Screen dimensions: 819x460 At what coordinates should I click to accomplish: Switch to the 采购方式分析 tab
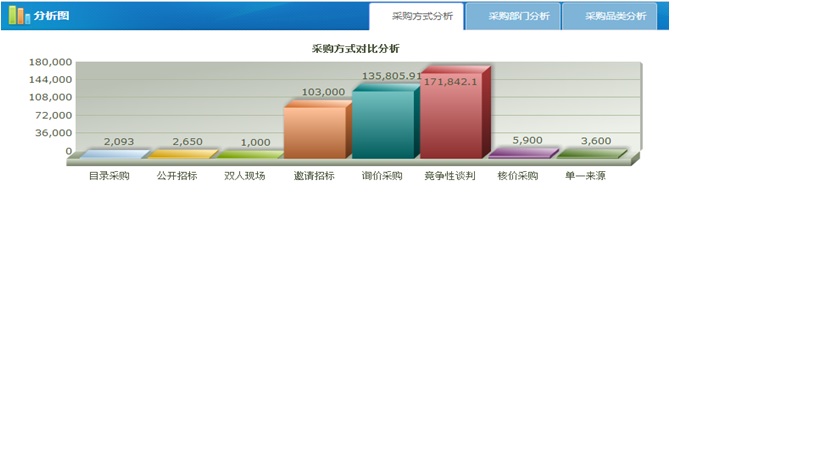422,16
